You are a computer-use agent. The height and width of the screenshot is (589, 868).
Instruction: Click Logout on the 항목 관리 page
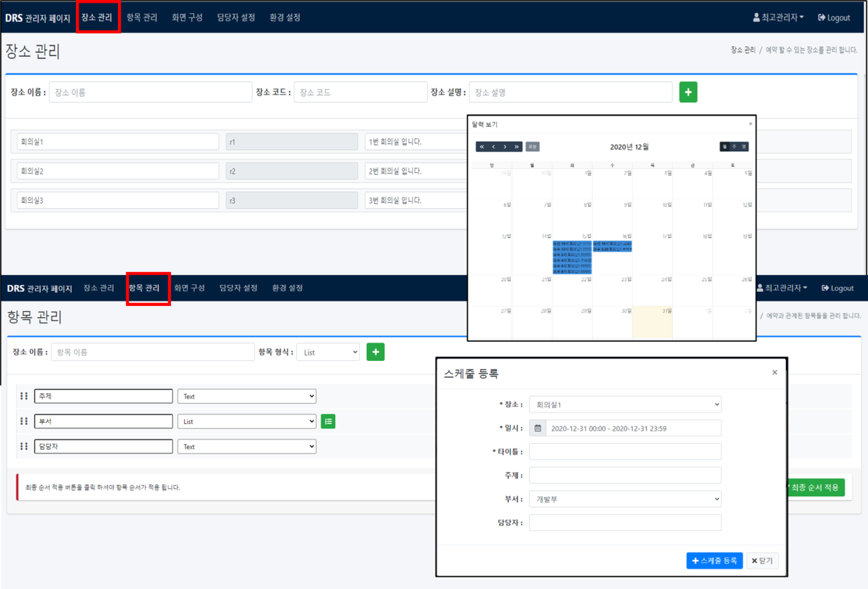point(837,288)
